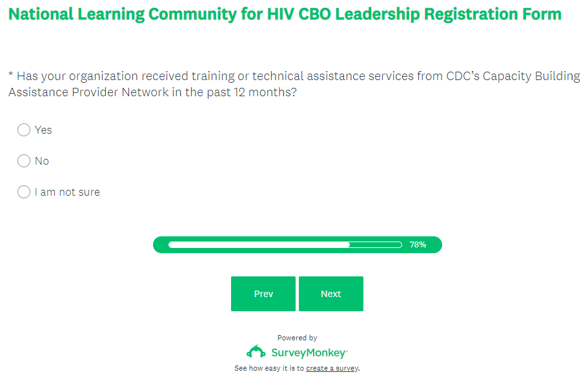This screenshot has width=588, height=381.
Task: Click the SurveyMonkey monkey logo icon
Action: tap(256, 352)
